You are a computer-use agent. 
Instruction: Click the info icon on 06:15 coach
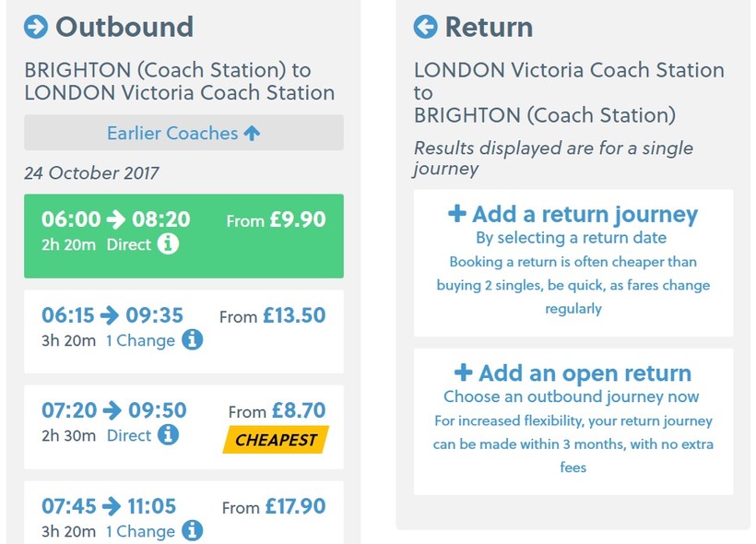pyautogui.click(x=192, y=340)
